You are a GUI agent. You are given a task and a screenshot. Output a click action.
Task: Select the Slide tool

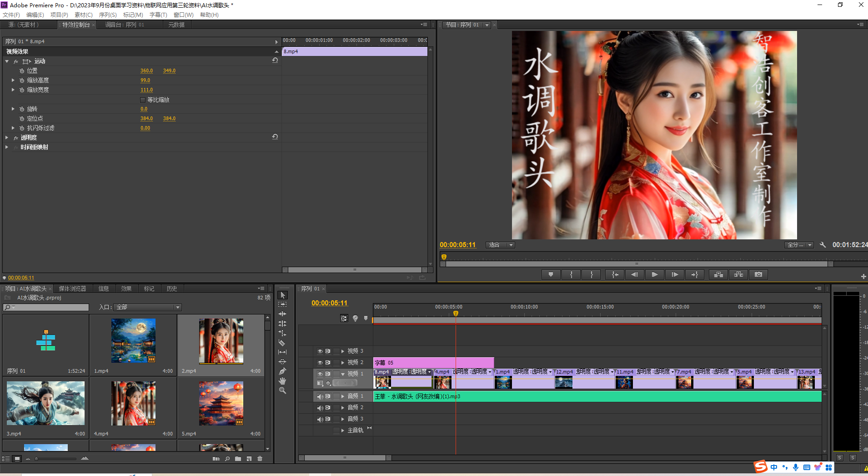tap(282, 362)
